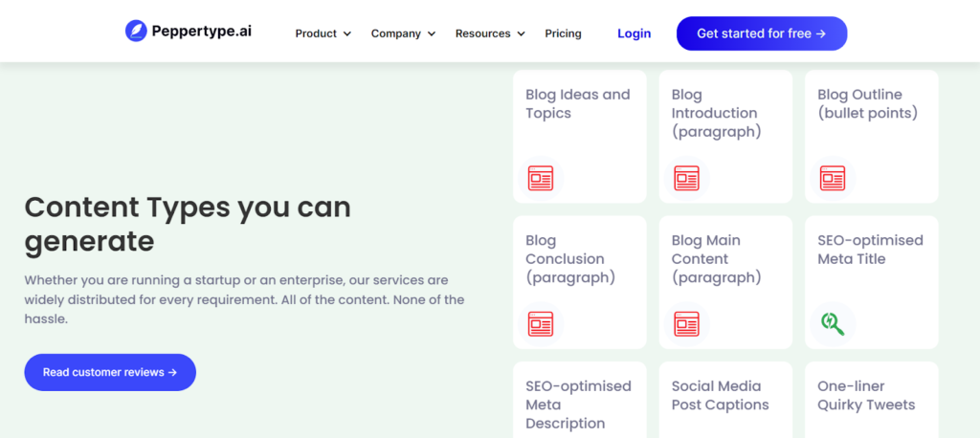Expand the Product dropdown menu
This screenshot has height=438, width=980.
pyautogui.click(x=323, y=33)
